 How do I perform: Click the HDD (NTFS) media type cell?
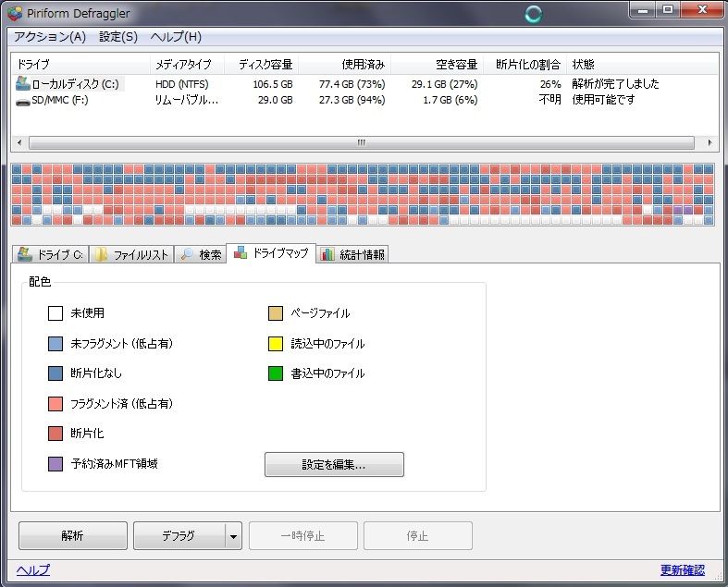[x=182, y=84]
